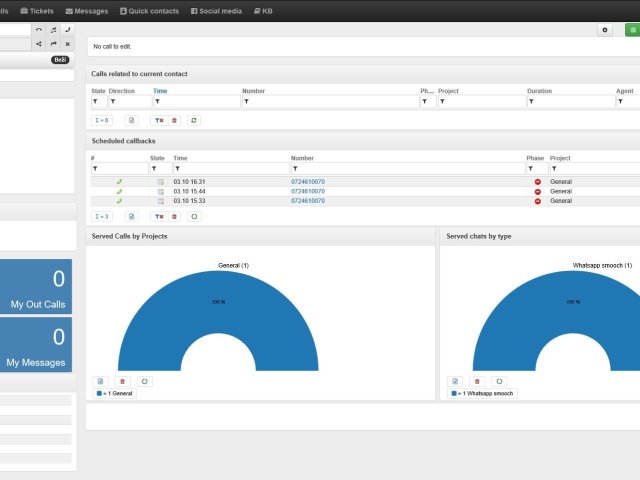Toggle the General legend item in chart
Image resolution: width=640 pixels, height=480 pixels.
click(115, 394)
